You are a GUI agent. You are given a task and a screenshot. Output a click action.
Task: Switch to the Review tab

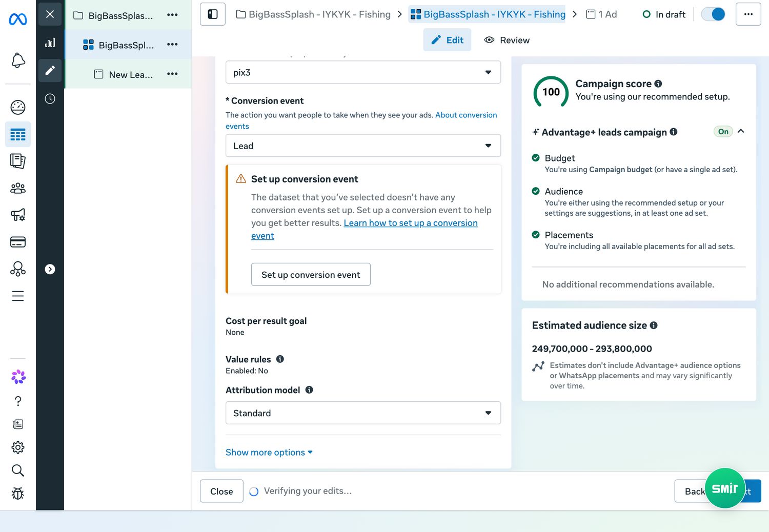507,40
